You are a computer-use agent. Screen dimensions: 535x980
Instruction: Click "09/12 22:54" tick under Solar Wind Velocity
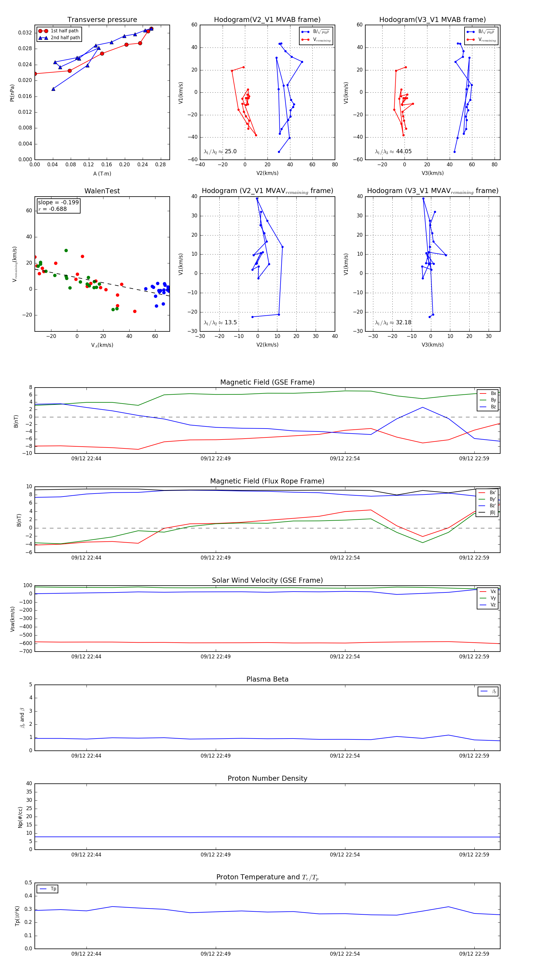coord(344,656)
